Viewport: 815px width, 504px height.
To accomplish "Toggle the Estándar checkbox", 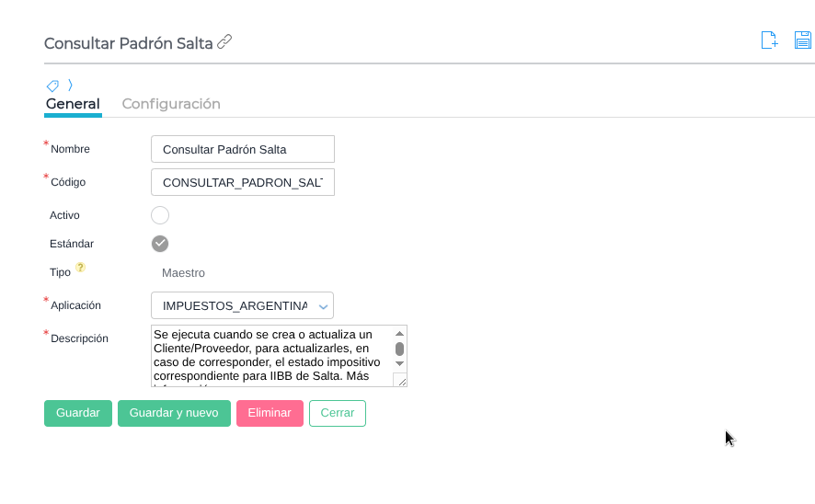I will tap(160, 244).
